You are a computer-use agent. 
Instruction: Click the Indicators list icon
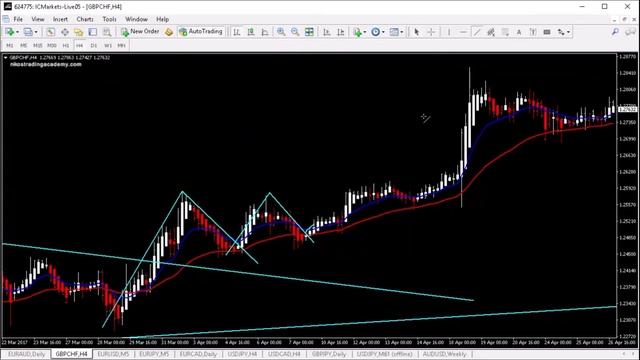pos(358,32)
